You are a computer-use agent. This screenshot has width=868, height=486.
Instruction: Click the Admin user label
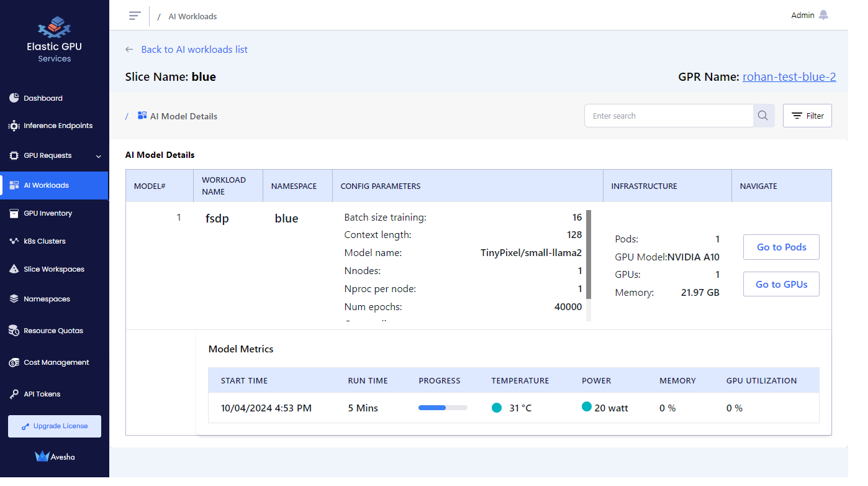point(802,16)
